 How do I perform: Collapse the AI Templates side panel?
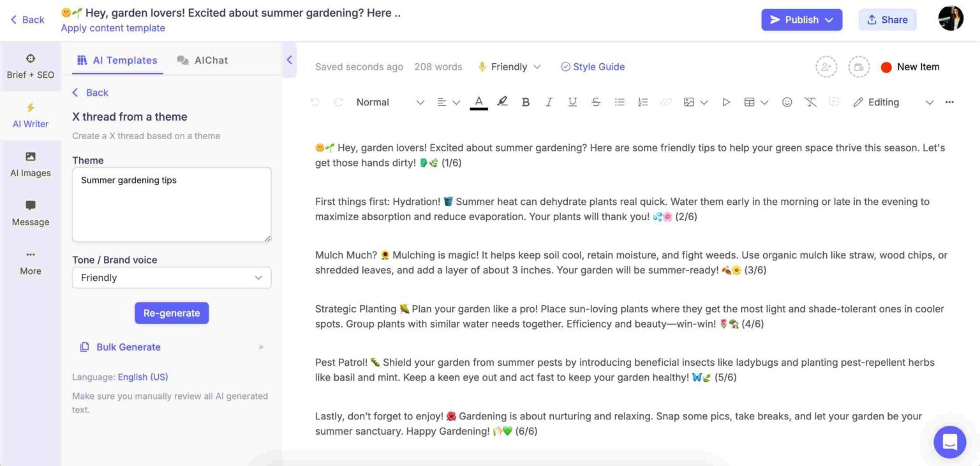click(289, 59)
